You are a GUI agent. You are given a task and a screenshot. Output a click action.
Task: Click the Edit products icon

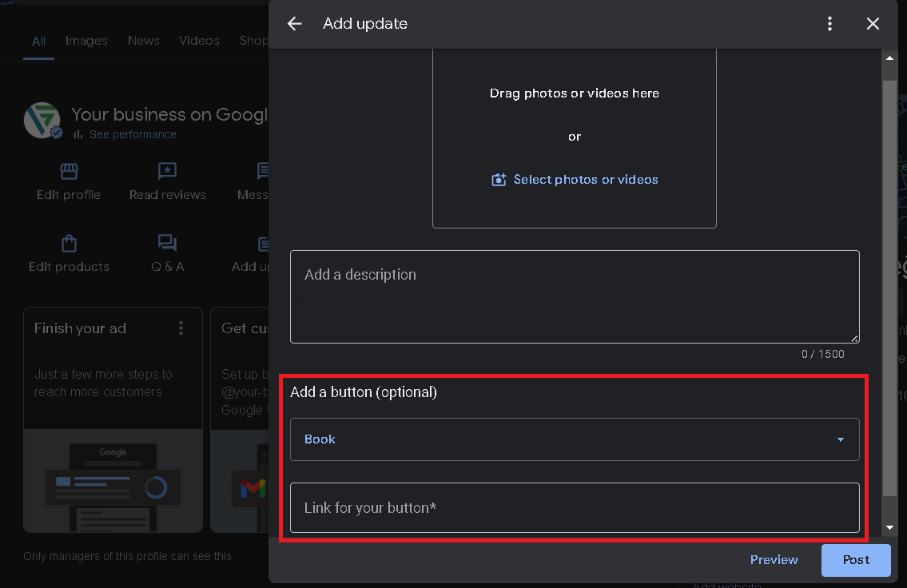(x=69, y=243)
